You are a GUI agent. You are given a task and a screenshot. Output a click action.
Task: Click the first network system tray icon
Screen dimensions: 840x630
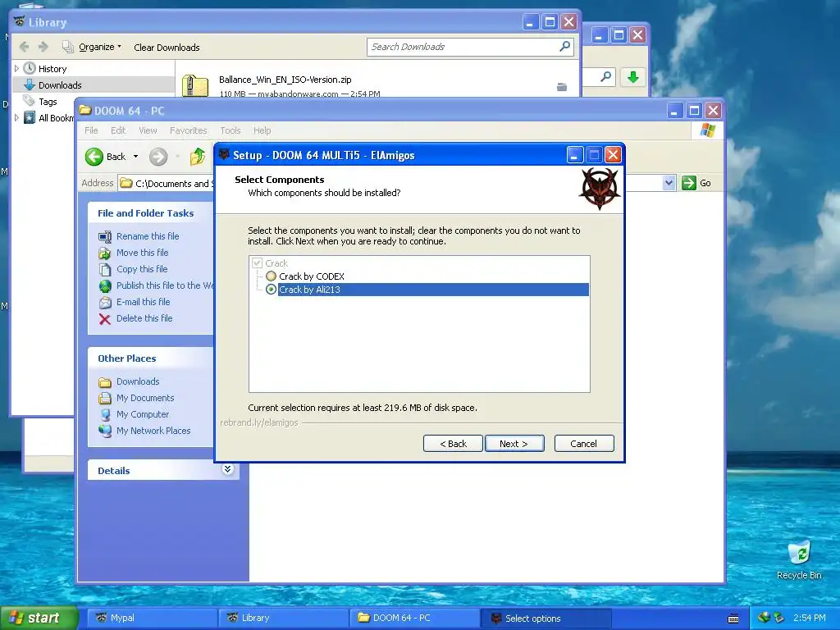click(x=764, y=618)
